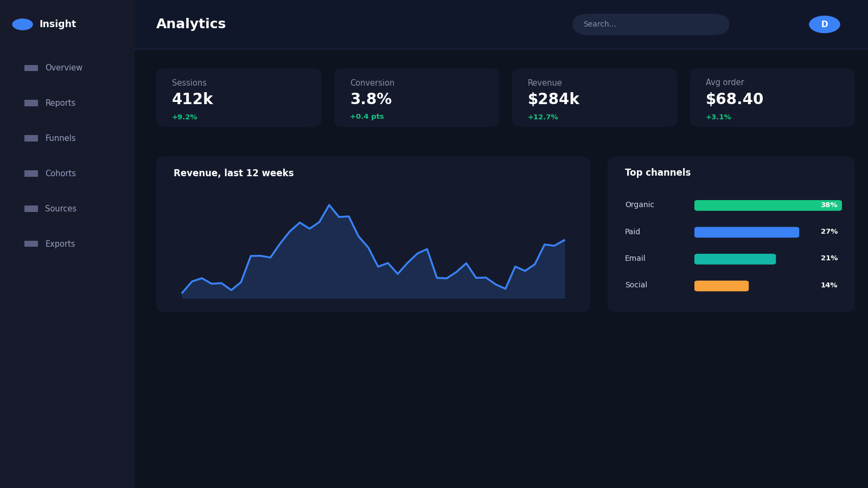Click the orange Social bar
The image size is (868, 488).
722,286
